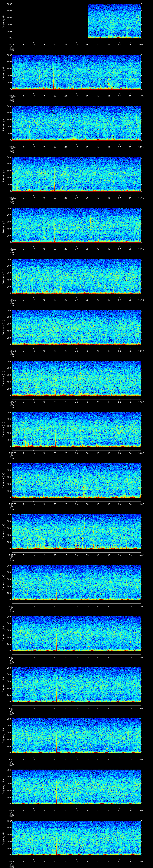Click the 17:15:00 start time label
The height and width of the screenshot is (868, 153).
12,351
